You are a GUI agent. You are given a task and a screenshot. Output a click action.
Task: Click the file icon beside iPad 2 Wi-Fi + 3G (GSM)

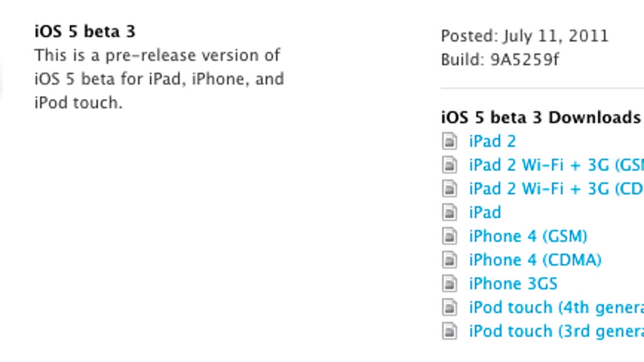click(x=451, y=165)
